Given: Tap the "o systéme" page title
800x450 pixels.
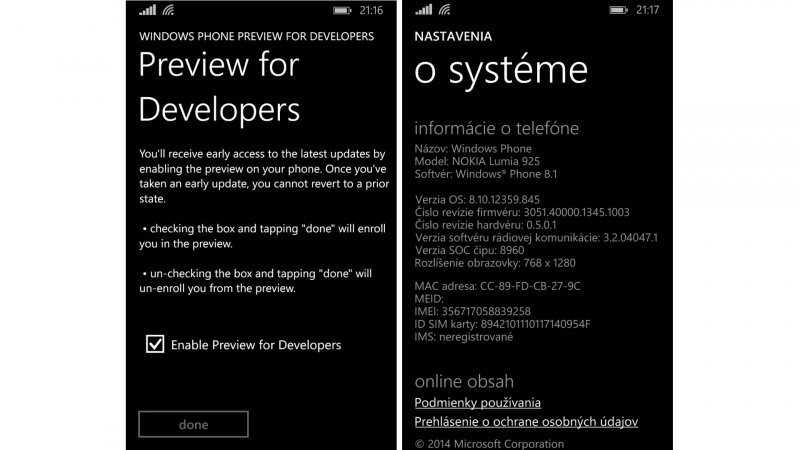Looking at the screenshot, I should point(501,70).
